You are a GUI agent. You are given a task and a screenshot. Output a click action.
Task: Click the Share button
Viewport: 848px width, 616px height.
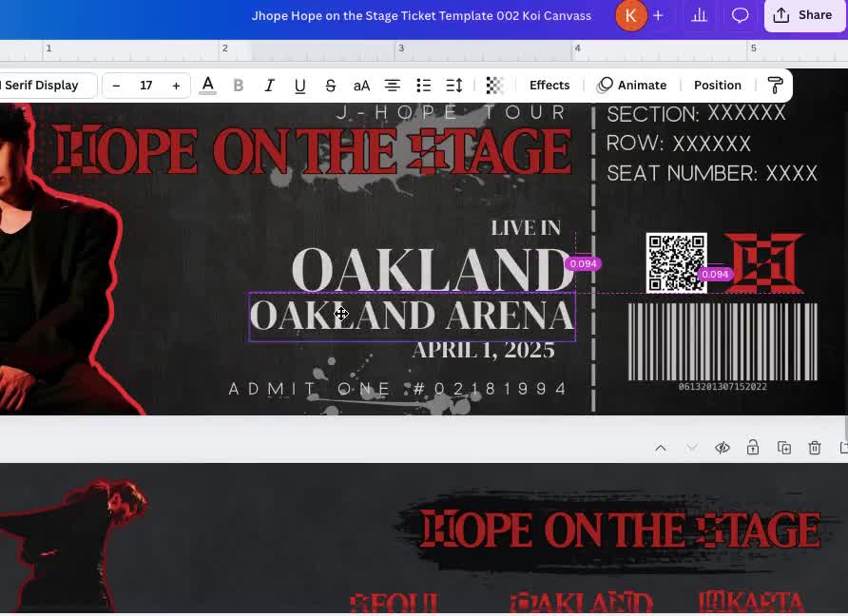pos(804,15)
